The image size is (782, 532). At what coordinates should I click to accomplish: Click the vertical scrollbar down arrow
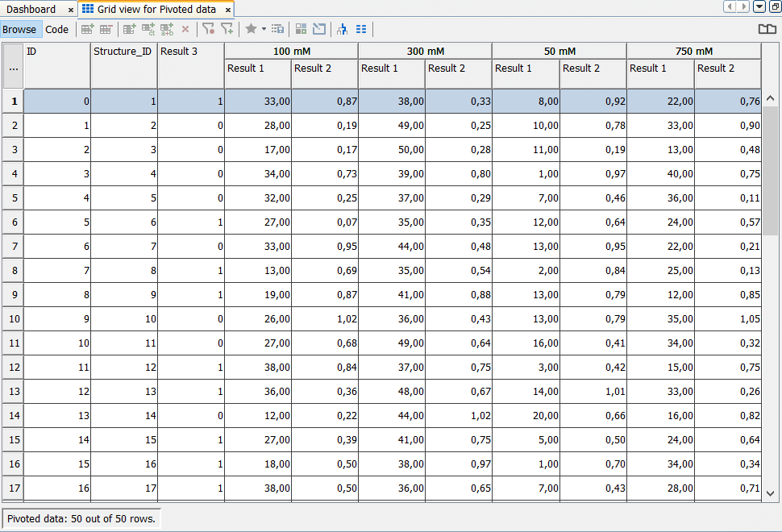pyautogui.click(x=770, y=493)
